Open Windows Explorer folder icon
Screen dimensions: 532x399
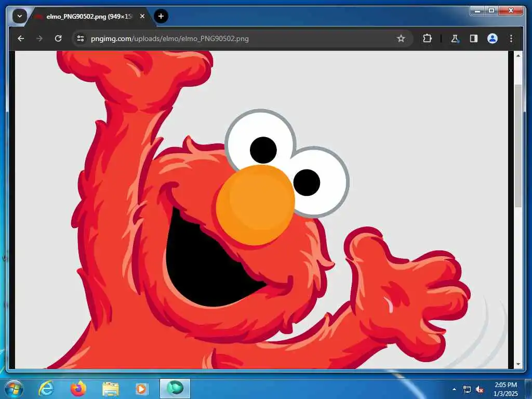coord(110,389)
